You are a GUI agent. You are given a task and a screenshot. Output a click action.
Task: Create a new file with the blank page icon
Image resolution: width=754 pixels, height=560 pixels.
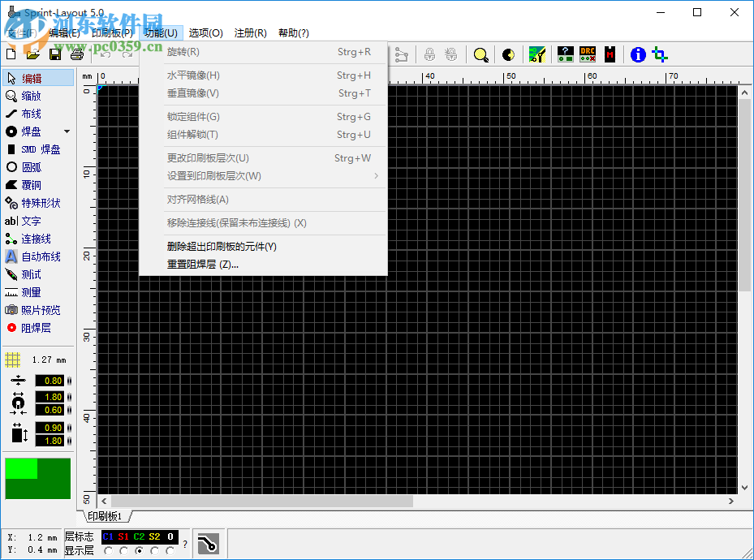[x=11, y=54]
